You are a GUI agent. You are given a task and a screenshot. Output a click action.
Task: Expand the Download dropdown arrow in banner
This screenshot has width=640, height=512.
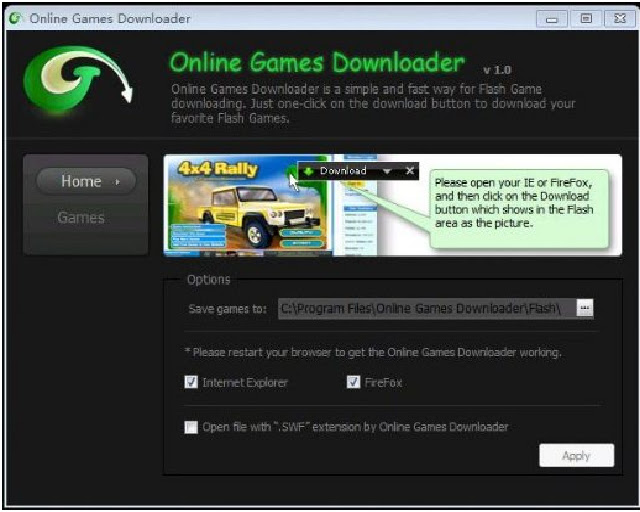(387, 171)
